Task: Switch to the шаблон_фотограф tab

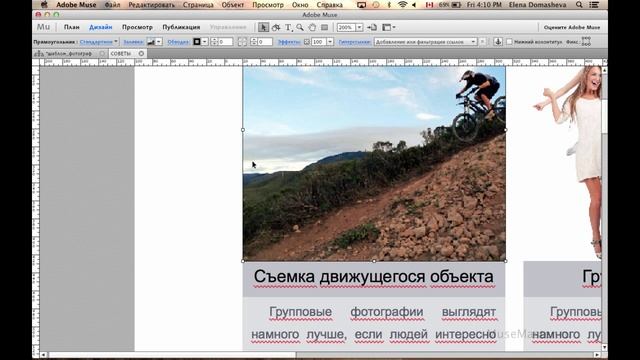Action: pyautogui.click(x=69, y=53)
